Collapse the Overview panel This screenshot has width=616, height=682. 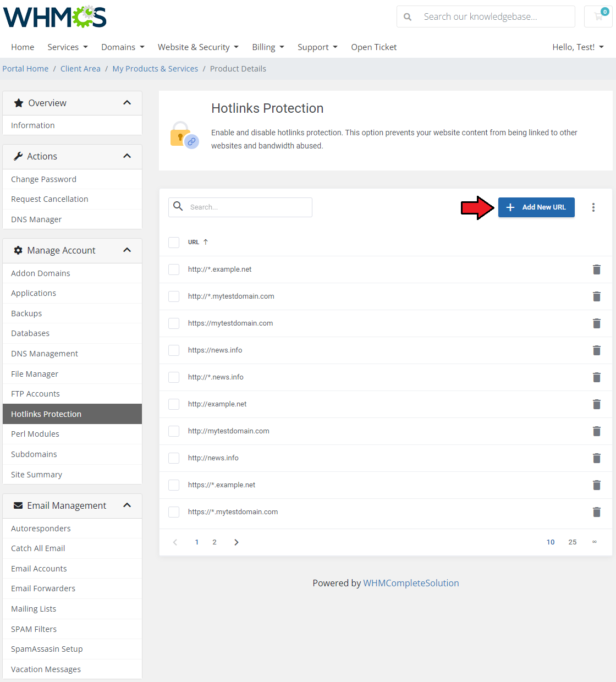(x=127, y=103)
